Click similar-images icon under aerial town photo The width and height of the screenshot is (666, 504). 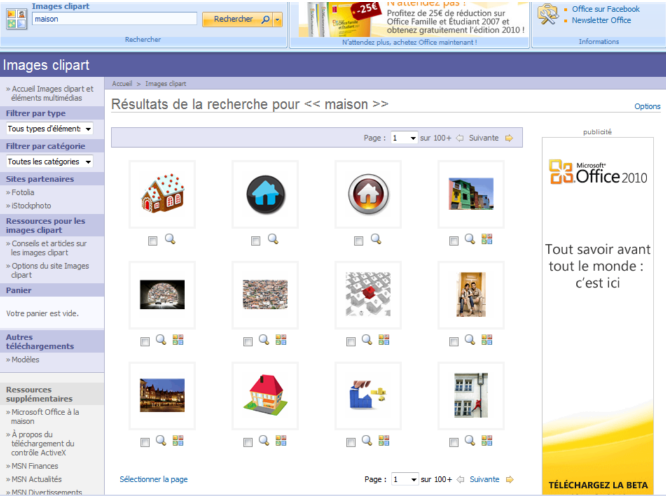click(x=281, y=340)
